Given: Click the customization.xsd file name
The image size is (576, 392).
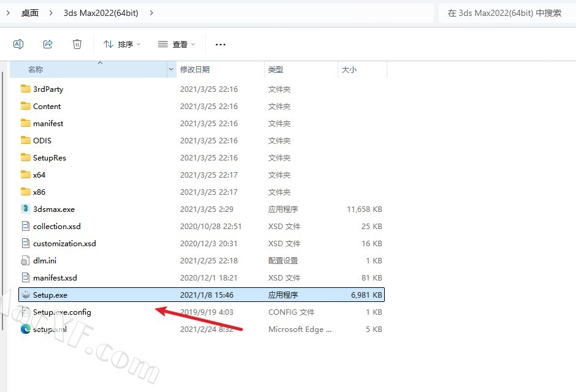Looking at the screenshot, I should (65, 243).
